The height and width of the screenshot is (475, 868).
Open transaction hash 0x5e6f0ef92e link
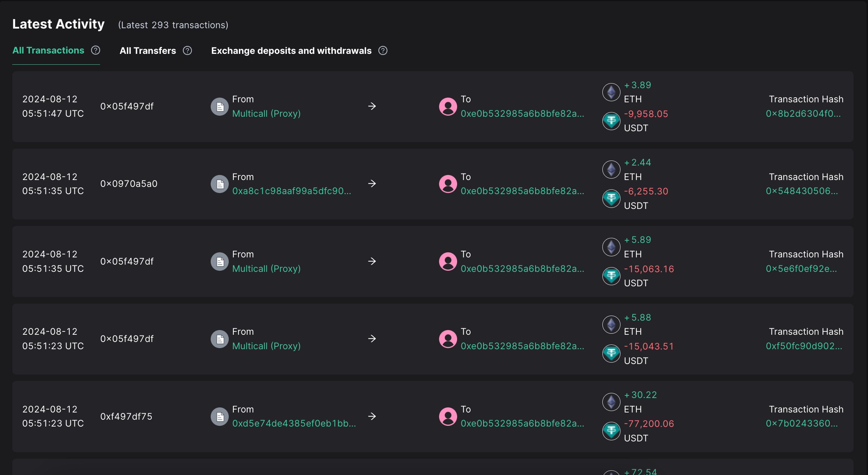click(x=801, y=269)
